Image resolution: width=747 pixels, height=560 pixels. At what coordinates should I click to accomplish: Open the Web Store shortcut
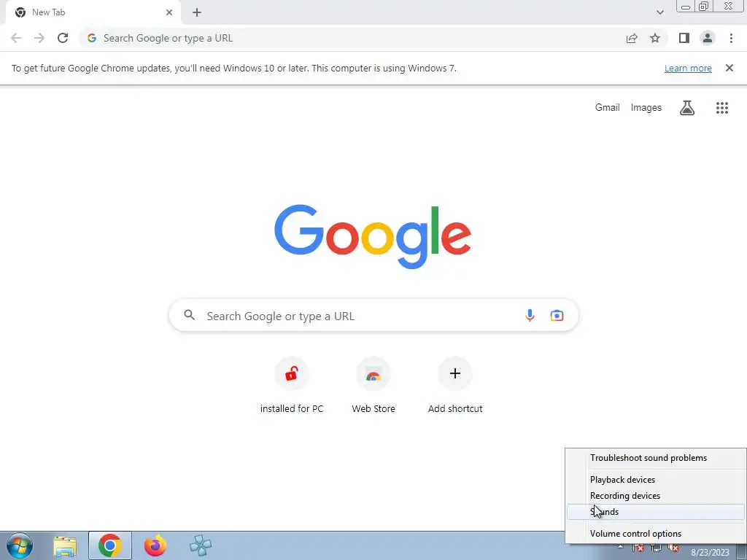373,385
